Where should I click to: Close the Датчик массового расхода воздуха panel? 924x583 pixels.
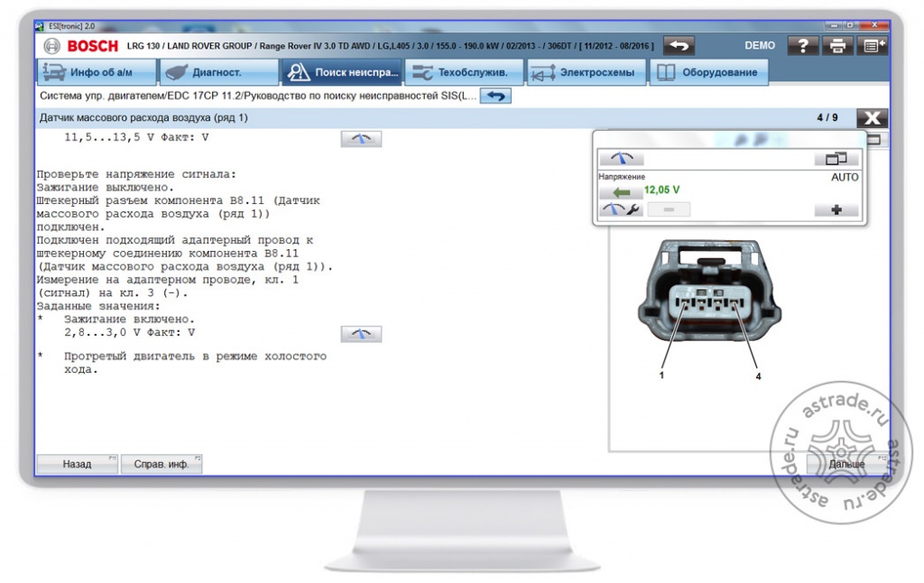coord(873,118)
